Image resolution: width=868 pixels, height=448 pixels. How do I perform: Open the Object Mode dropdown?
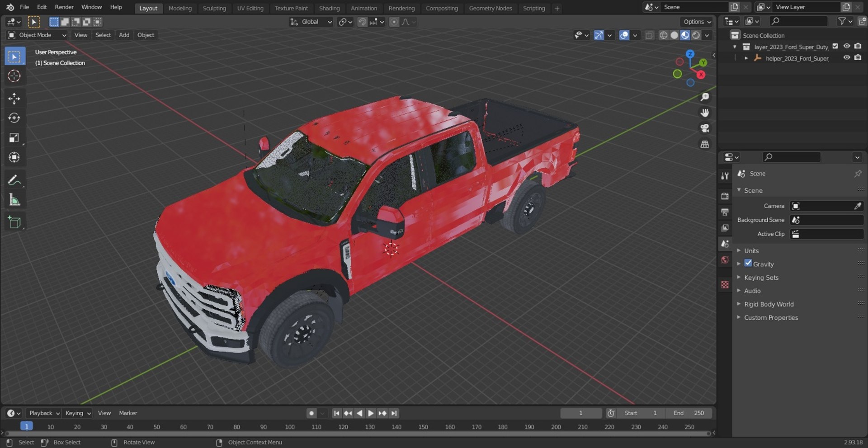[x=37, y=35]
